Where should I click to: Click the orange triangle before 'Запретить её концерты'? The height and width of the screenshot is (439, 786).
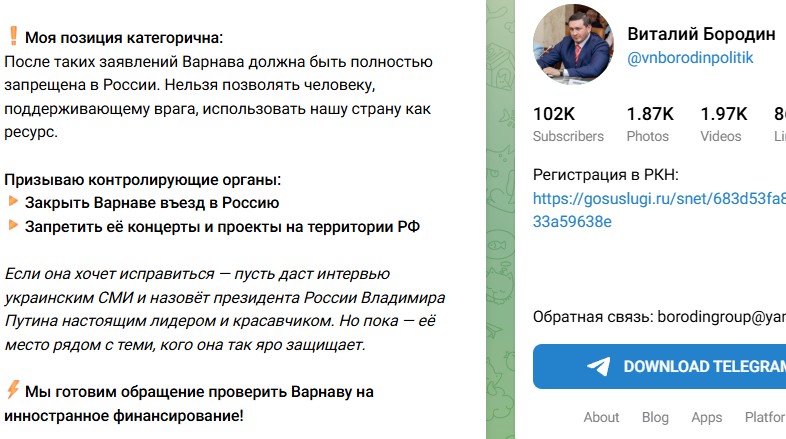point(13,226)
